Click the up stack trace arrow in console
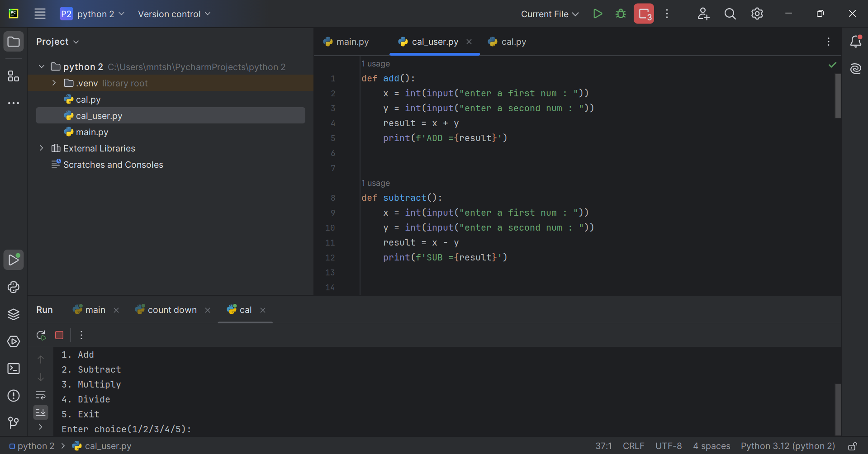The image size is (868, 454). pyautogui.click(x=41, y=359)
